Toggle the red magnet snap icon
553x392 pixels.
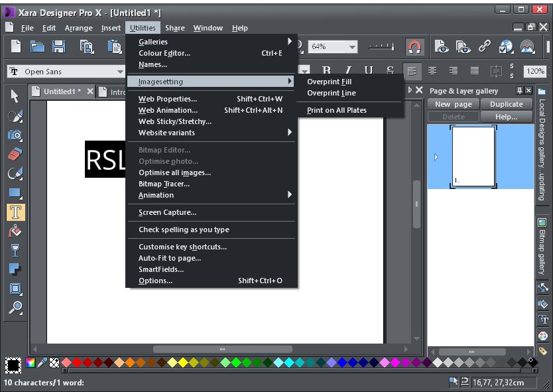(414, 46)
